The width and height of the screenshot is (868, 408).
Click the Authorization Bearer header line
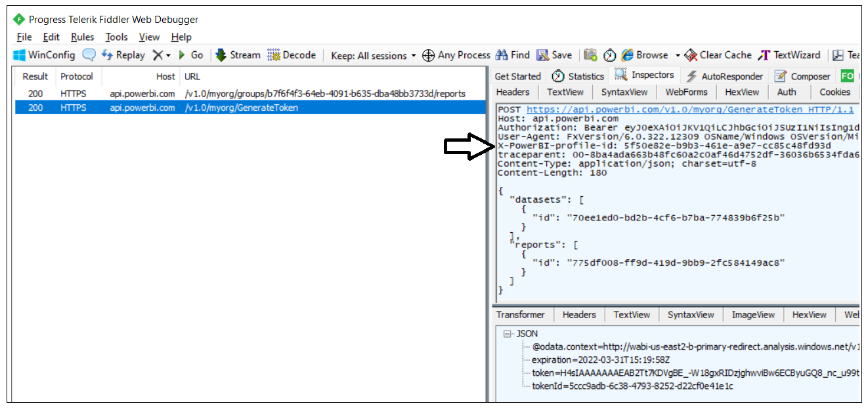pos(679,127)
